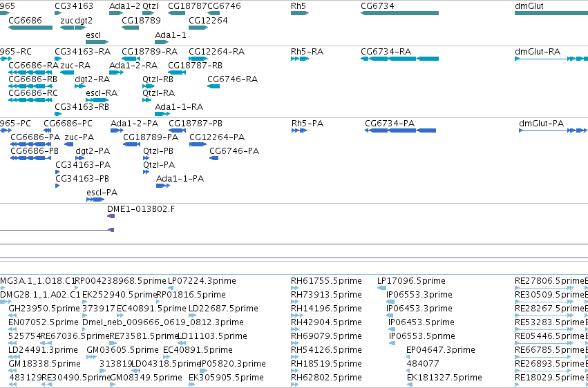Viewport: 588px width, 388px height.
Task: Click the 'Rh5-RA' transcript label
Action: (x=307, y=51)
